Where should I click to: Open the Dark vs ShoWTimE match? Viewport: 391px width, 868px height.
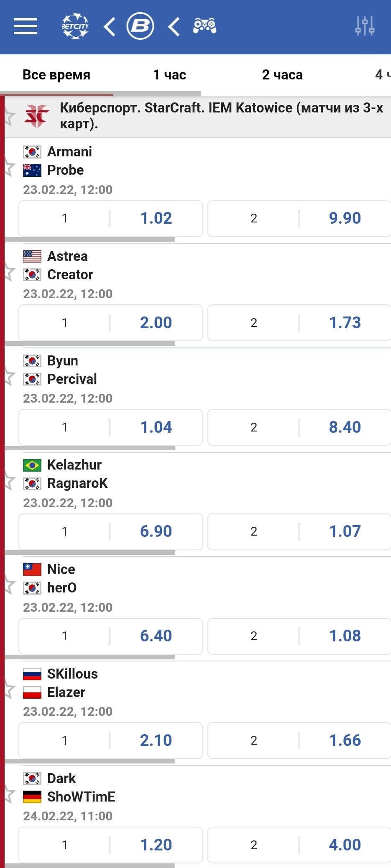click(x=81, y=788)
